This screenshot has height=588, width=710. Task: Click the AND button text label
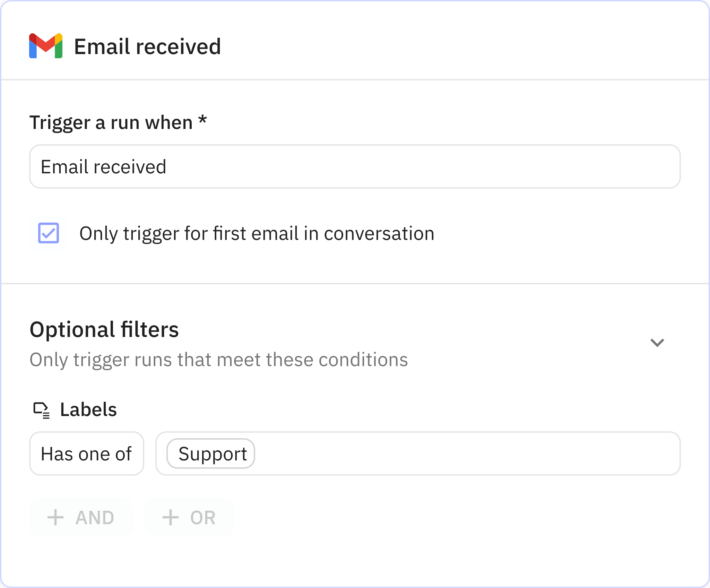click(95, 518)
